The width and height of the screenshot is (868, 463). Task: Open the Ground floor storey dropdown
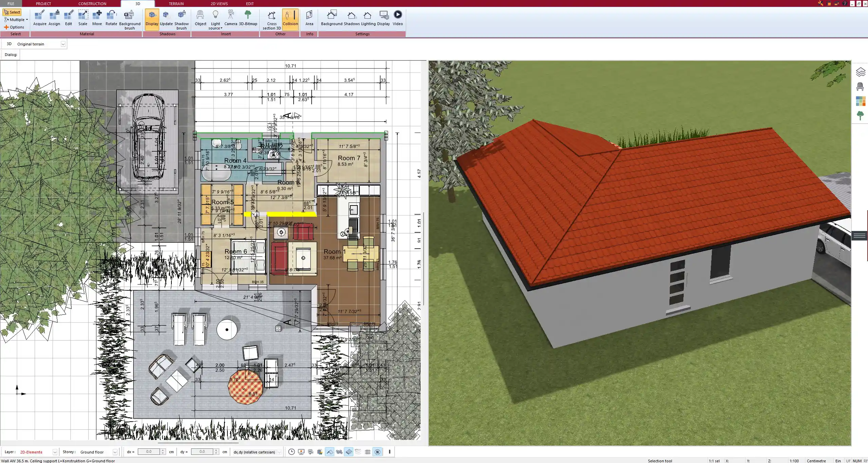click(115, 452)
